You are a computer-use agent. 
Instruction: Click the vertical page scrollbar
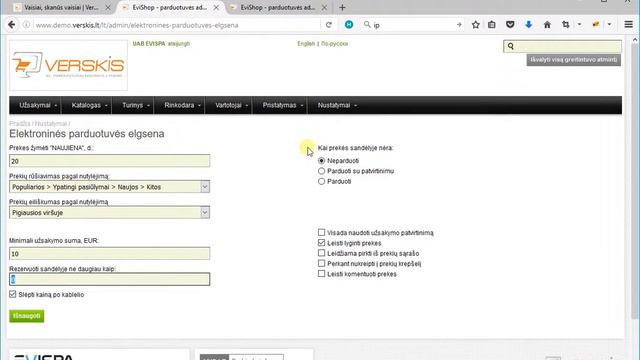click(635, 180)
